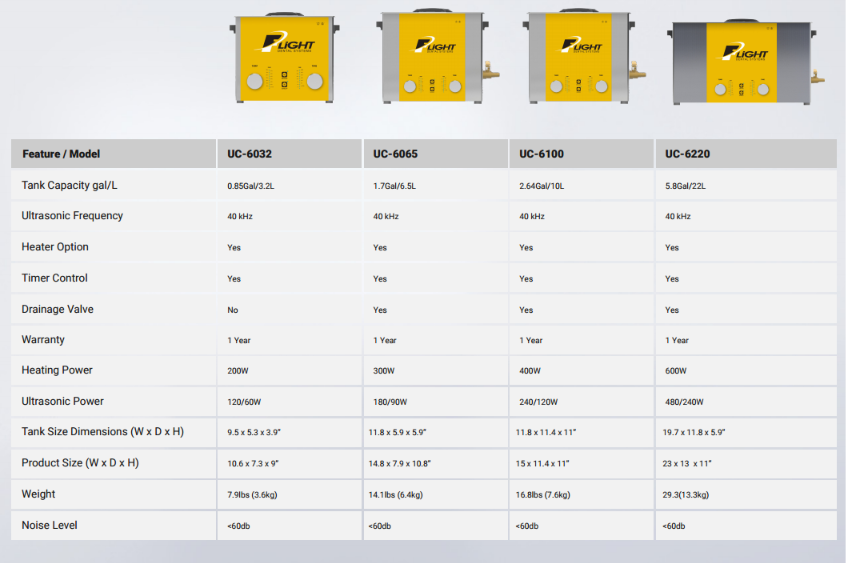Click product size '23 x 13 x 11"'

click(x=687, y=464)
